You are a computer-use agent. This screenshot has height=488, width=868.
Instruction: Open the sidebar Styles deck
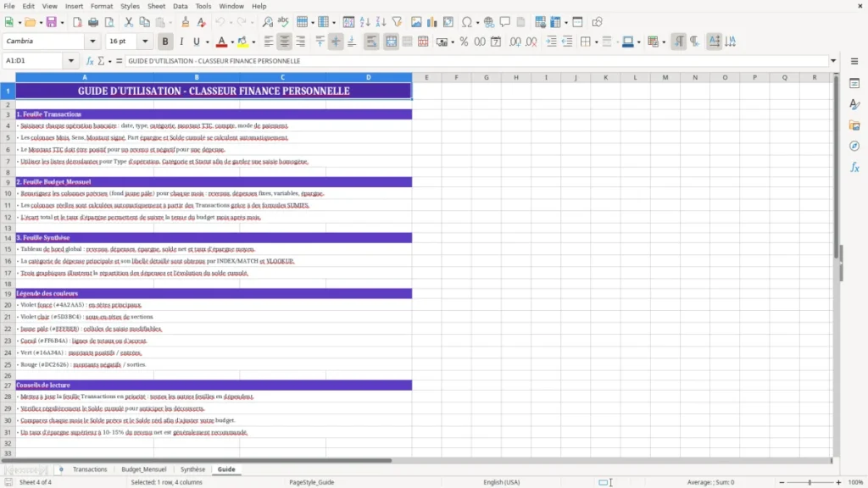pyautogui.click(x=854, y=104)
